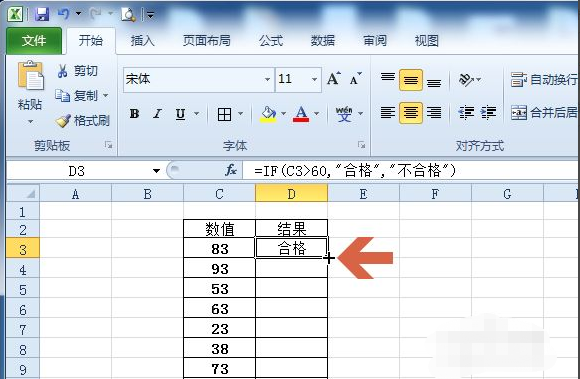Screen dimensions: 580x379
Task: Decrease font size with the small A icon
Action: [x=355, y=78]
